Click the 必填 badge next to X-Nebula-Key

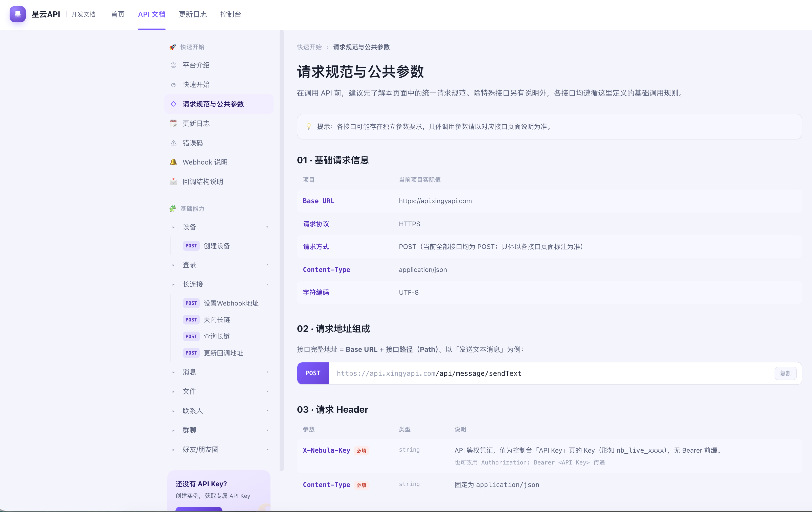[361, 451]
